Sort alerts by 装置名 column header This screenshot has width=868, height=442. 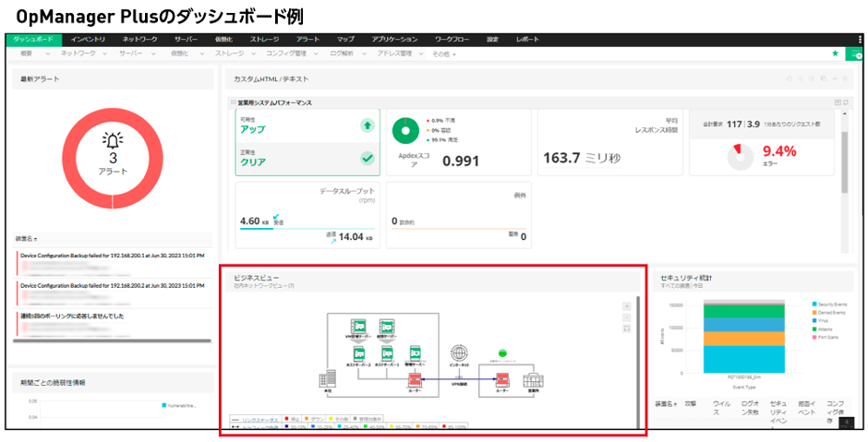(x=27, y=239)
